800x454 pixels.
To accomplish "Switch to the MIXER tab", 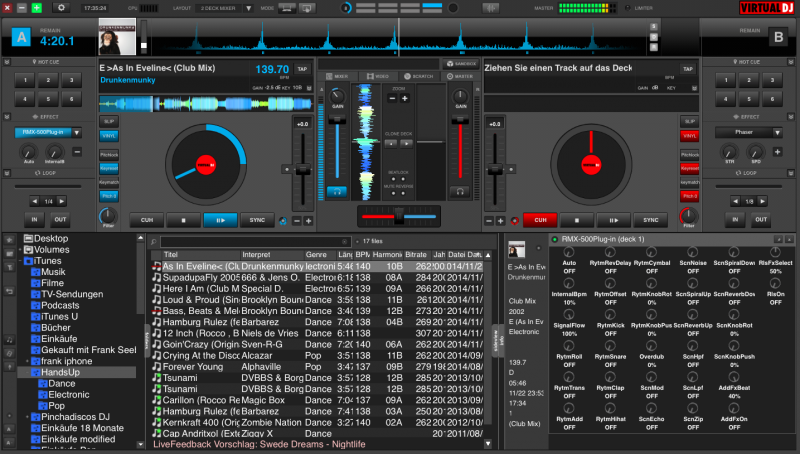I will click(x=337, y=77).
